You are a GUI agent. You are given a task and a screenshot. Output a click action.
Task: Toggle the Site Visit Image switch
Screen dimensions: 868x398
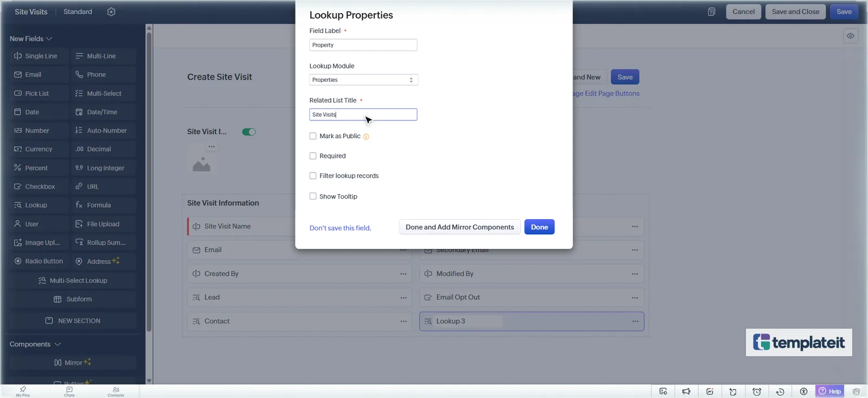tap(249, 132)
